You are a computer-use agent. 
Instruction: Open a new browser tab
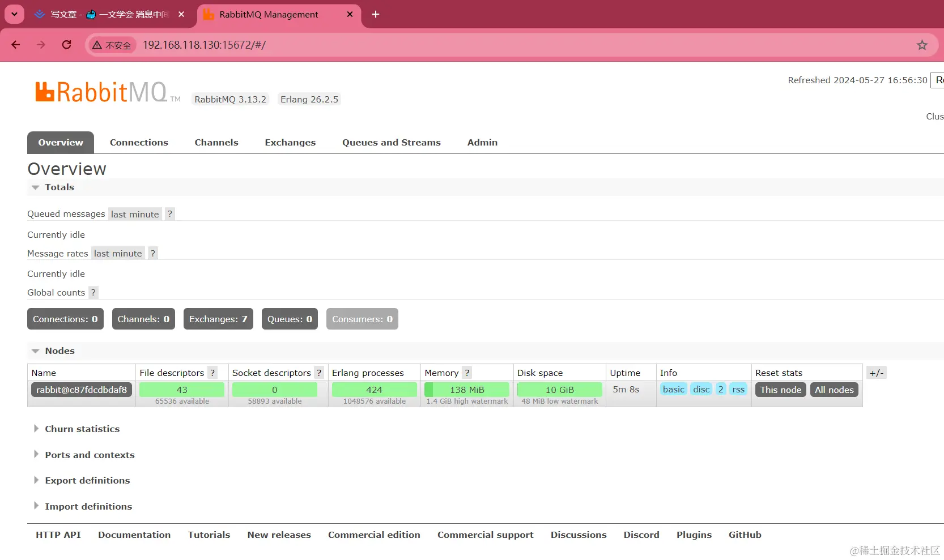pyautogui.click(x=375, y=14)
